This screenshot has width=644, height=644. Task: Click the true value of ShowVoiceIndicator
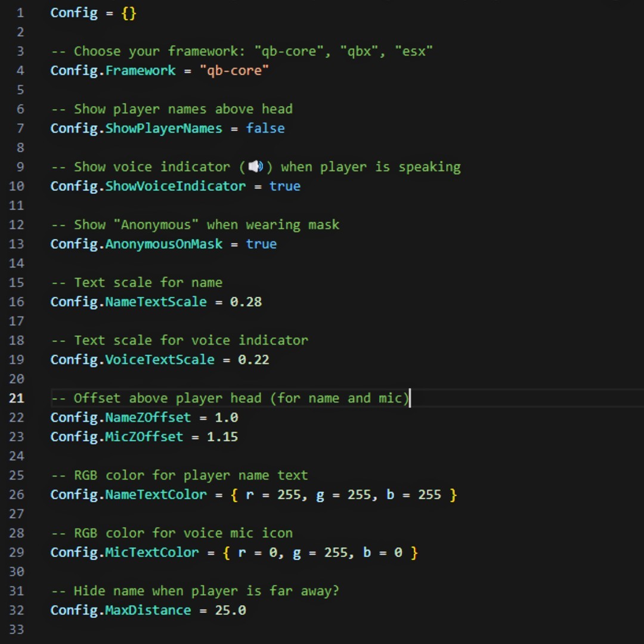[x=284, y=186]
